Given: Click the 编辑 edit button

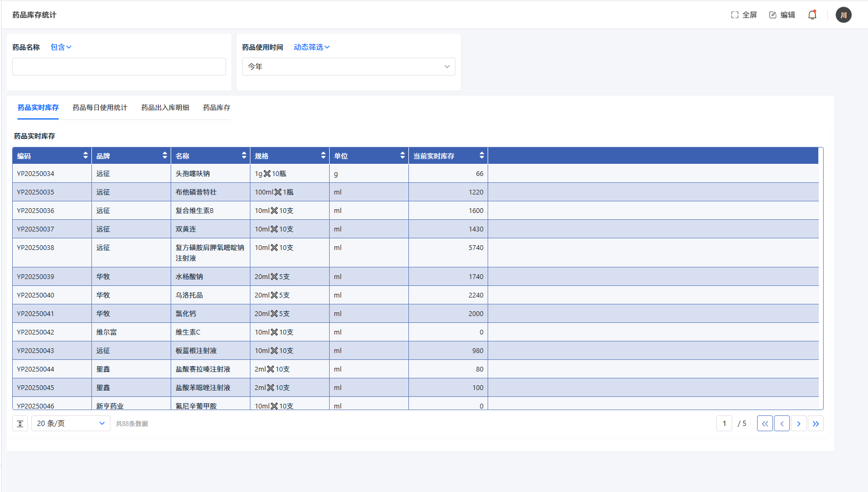Looking at the screenshot, I should click(782, 15).
